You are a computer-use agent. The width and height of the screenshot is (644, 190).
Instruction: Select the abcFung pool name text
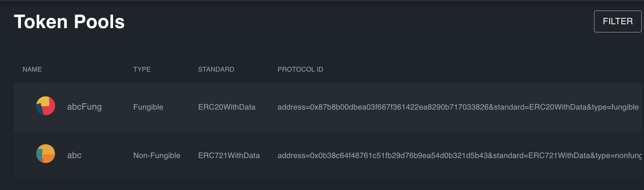pos(85,107)
